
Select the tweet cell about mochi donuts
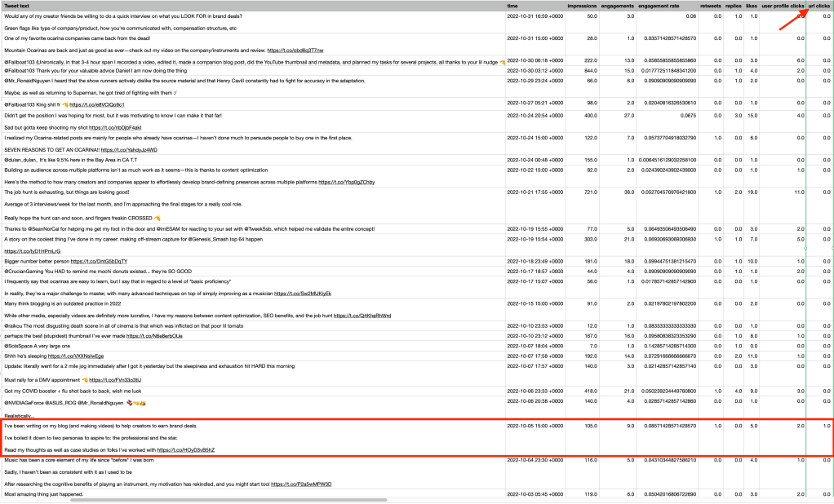98,271
